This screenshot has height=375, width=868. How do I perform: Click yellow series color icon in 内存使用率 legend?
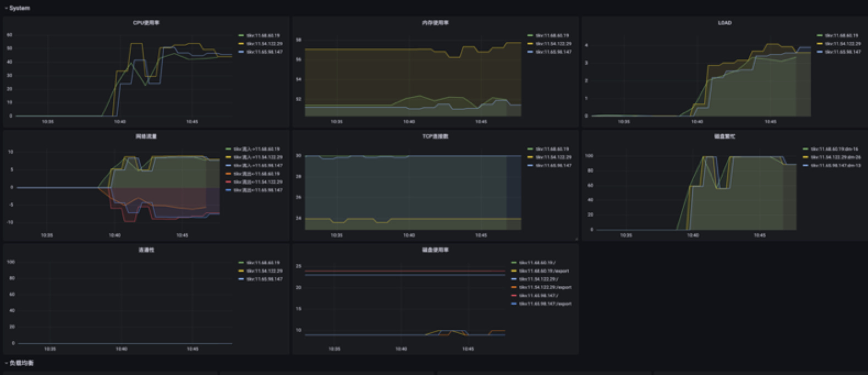pos(530,43)
